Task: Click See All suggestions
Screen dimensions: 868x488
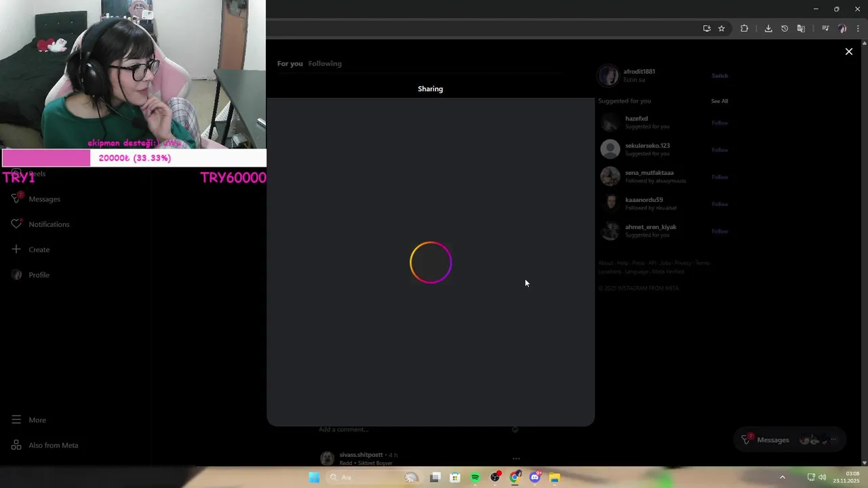Action: point(719,101)
